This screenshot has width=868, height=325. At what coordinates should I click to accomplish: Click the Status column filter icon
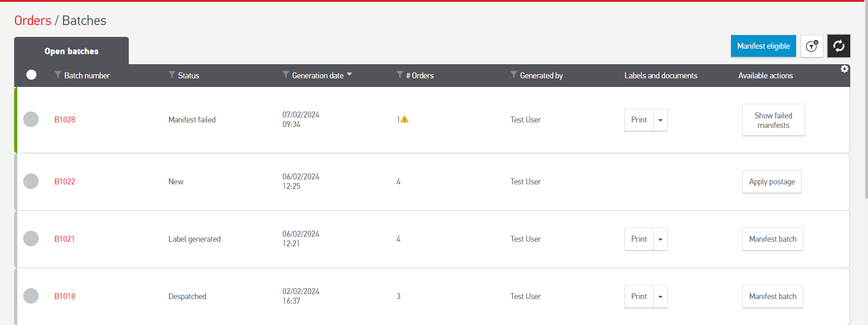pos(172,75)
